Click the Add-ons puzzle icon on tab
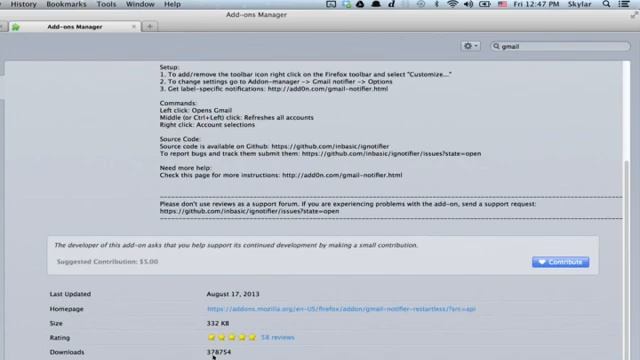The height and width of the screenshot is (360, 640). click(16, 27)
